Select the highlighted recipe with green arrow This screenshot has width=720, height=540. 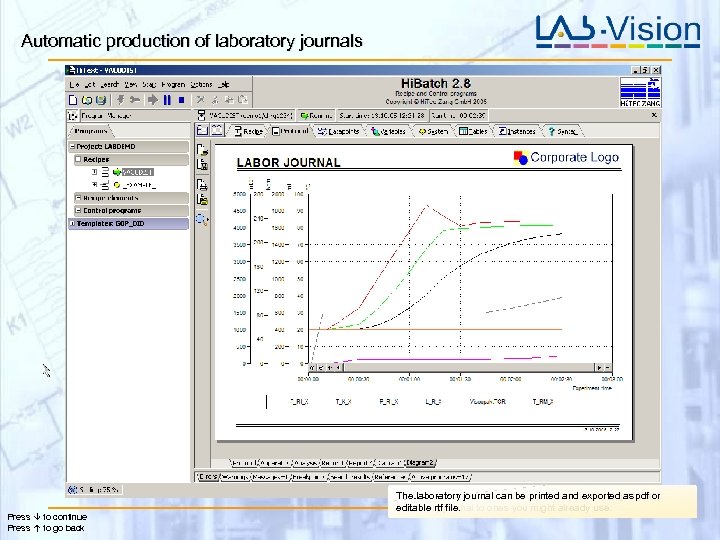click(x=133, y=172)
